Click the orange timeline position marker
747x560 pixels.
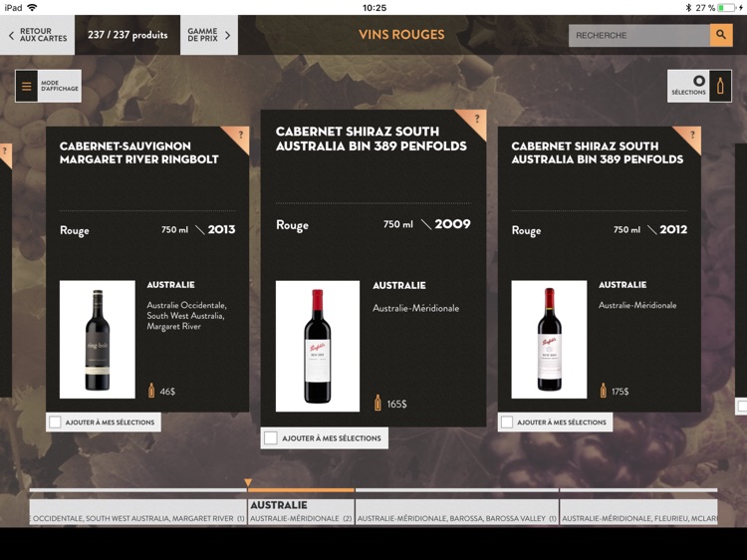[248, 483]
